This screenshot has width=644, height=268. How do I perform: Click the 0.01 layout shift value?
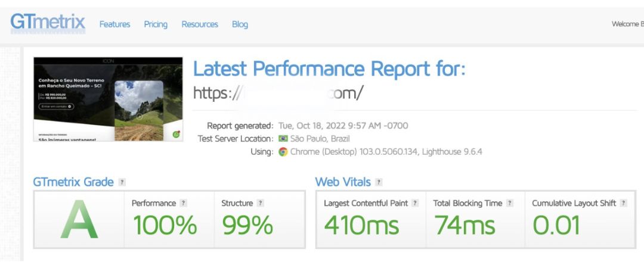(x=556, y=225)
